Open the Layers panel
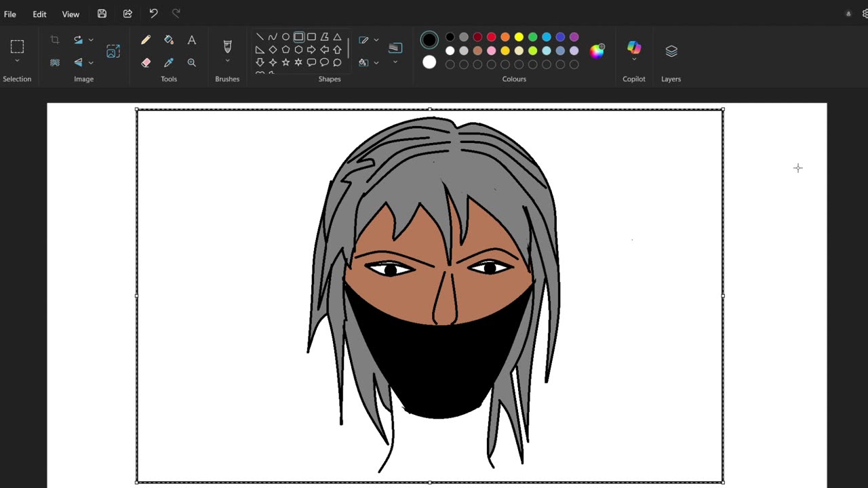The width and height of the screenshot is (868, 488). (x=671, y=51)
